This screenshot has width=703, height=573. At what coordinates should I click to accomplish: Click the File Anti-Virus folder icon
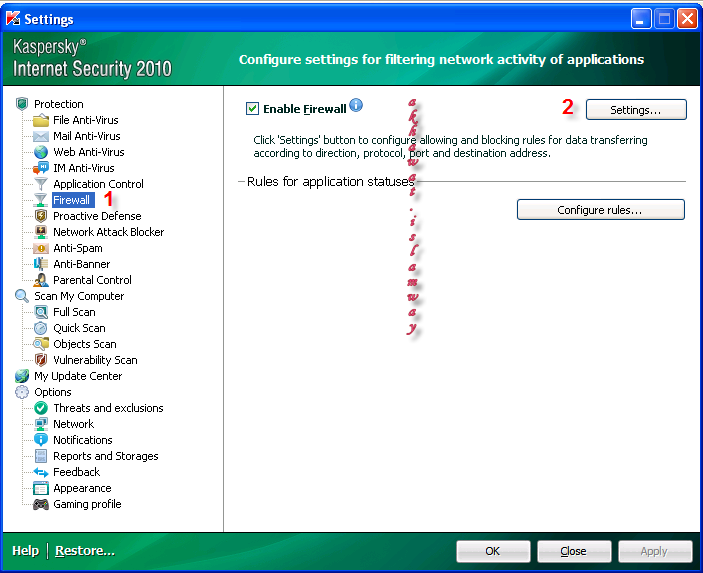point(41,120)
